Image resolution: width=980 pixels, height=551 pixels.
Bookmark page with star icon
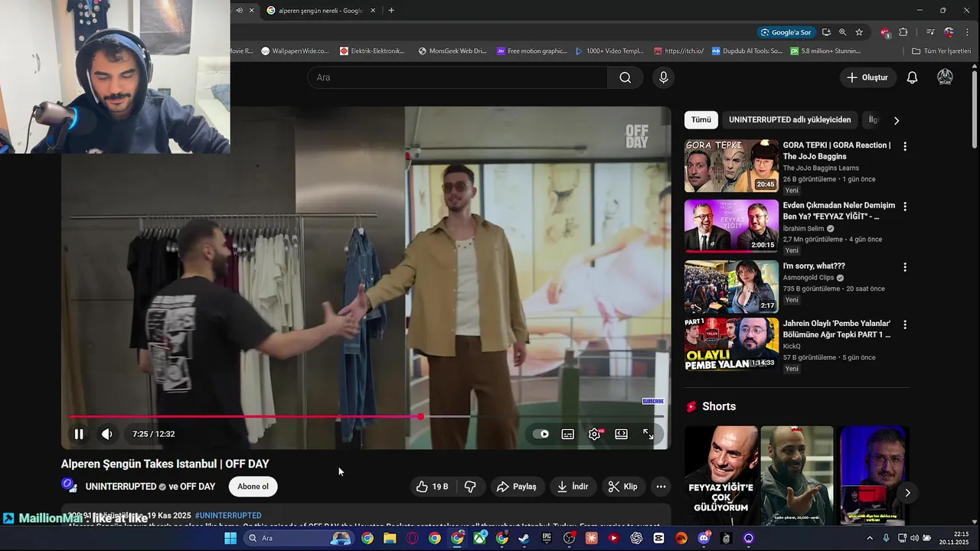point(859,32)
